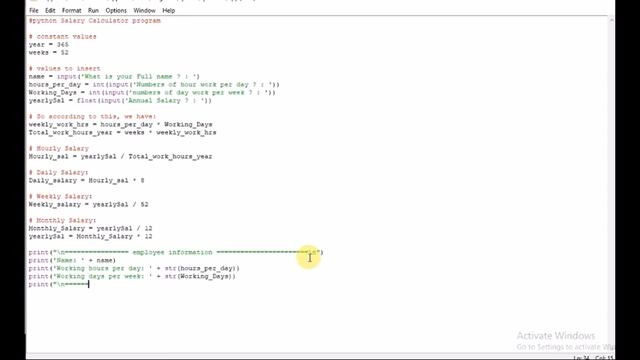This screenshot has height=360, width=640.
Task: Open the File menu
Action: [x=34, y=11]
